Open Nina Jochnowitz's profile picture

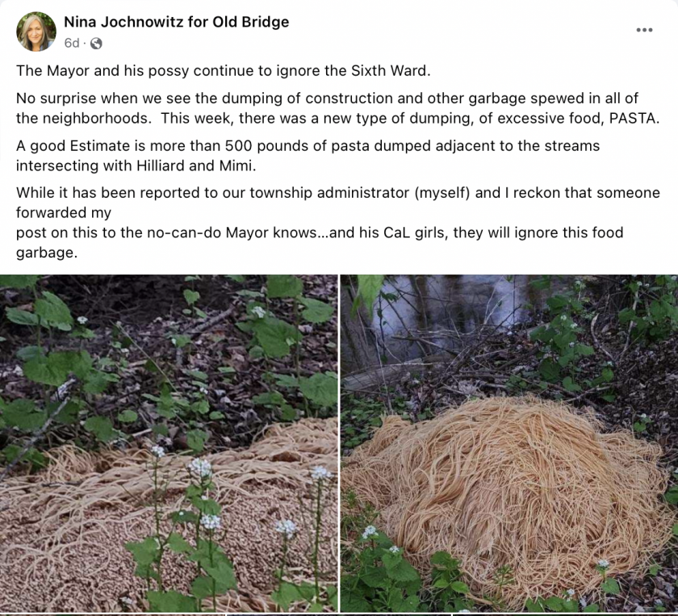(x=36, y=31)
